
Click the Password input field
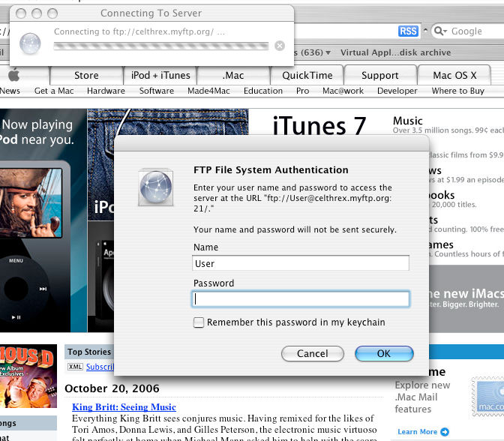[x=301, y=299]
